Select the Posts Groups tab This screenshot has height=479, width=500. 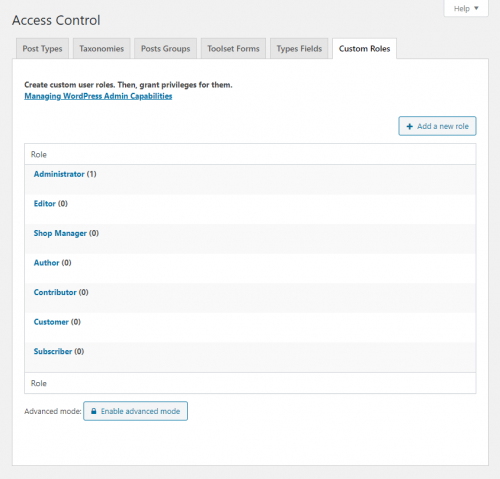click(x=165, y=49)
